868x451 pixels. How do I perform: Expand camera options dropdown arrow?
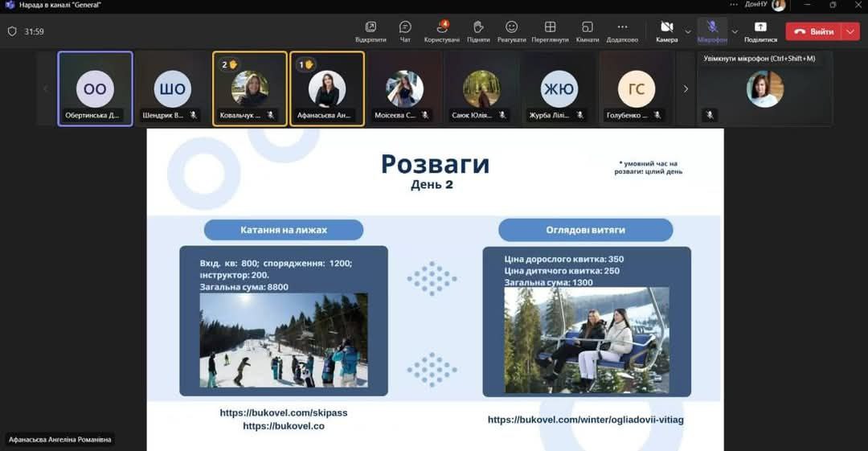tap(688, 31)
